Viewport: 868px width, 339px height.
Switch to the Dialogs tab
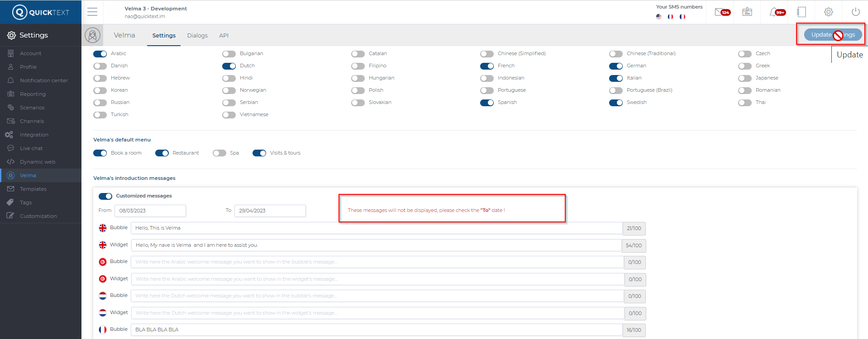click(x=197, y=36)
